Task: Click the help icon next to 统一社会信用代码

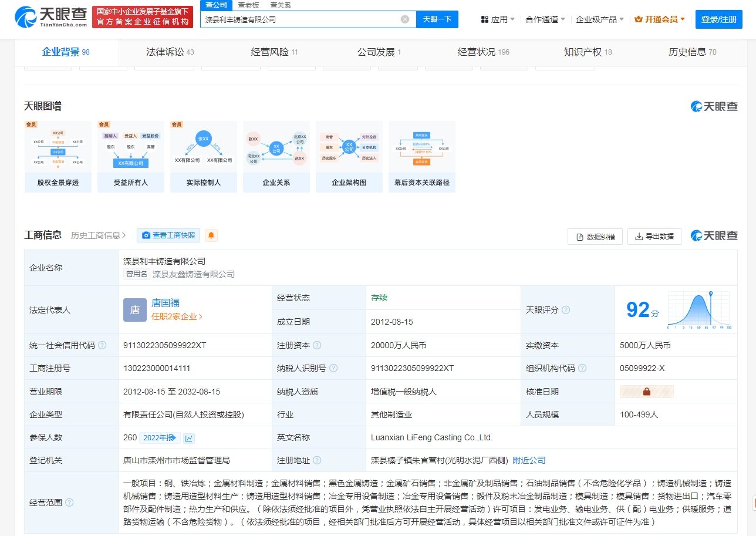Action: pyautogui.click(x=102, y=345)
